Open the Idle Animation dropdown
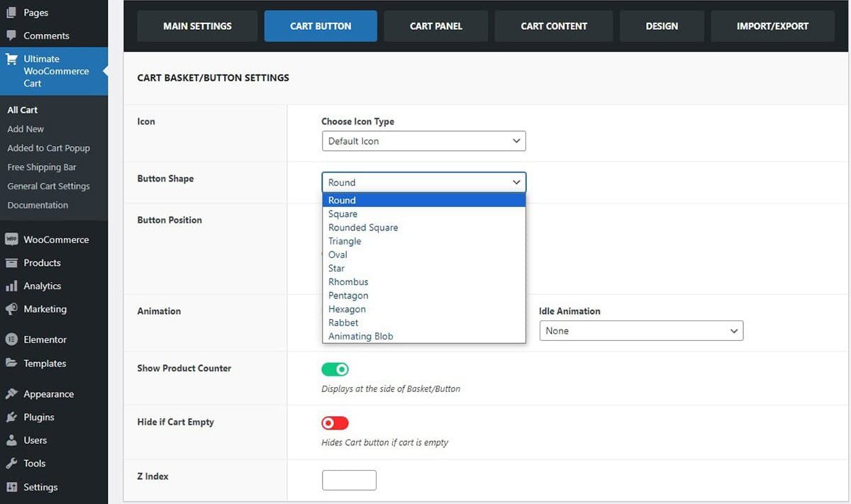This screenshot has width=851, height=504. [641, 331]
